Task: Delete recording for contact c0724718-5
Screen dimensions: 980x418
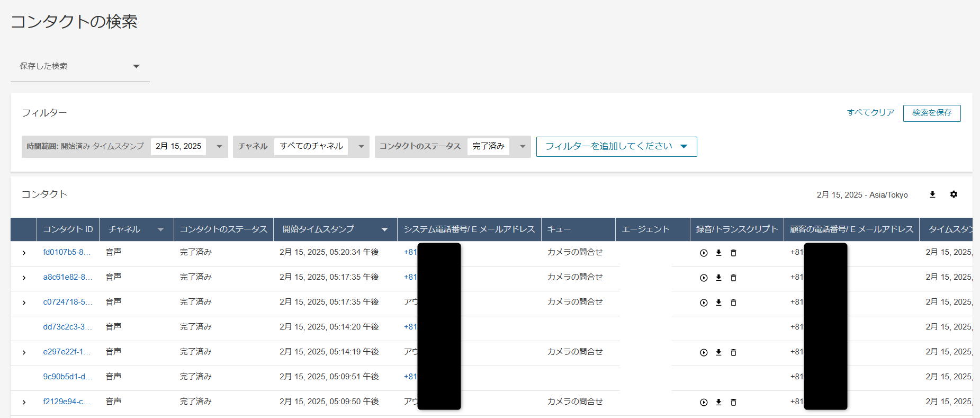Action: (733, 303)
